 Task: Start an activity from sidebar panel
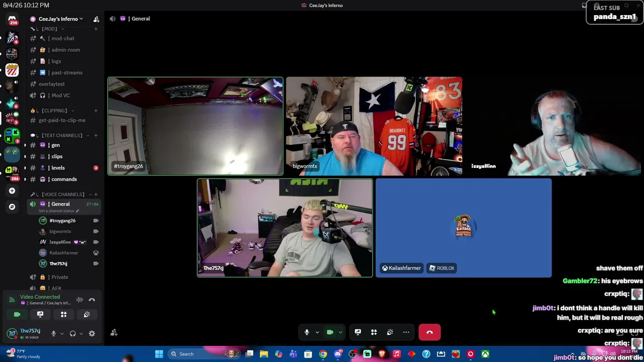coord(63,314)
